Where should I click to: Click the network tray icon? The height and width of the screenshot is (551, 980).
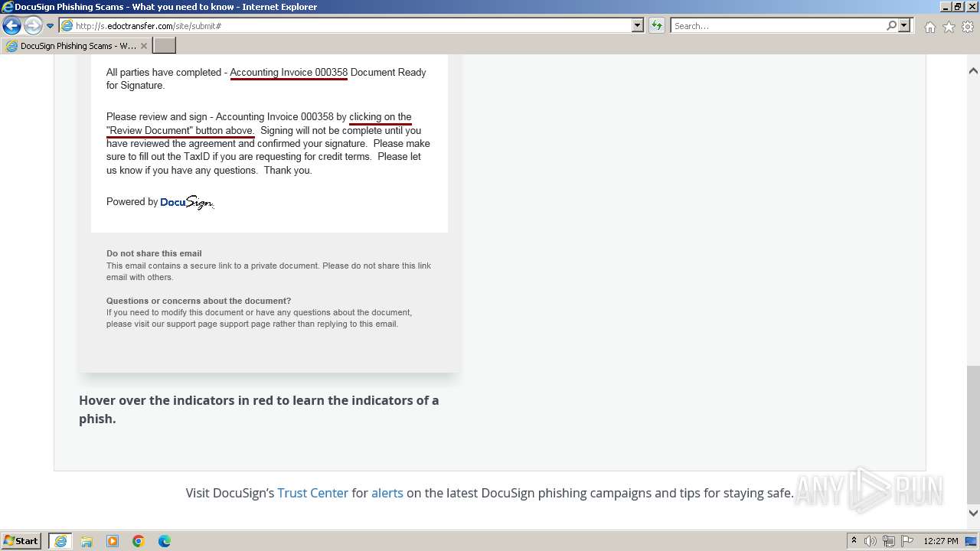click(889, 541)
